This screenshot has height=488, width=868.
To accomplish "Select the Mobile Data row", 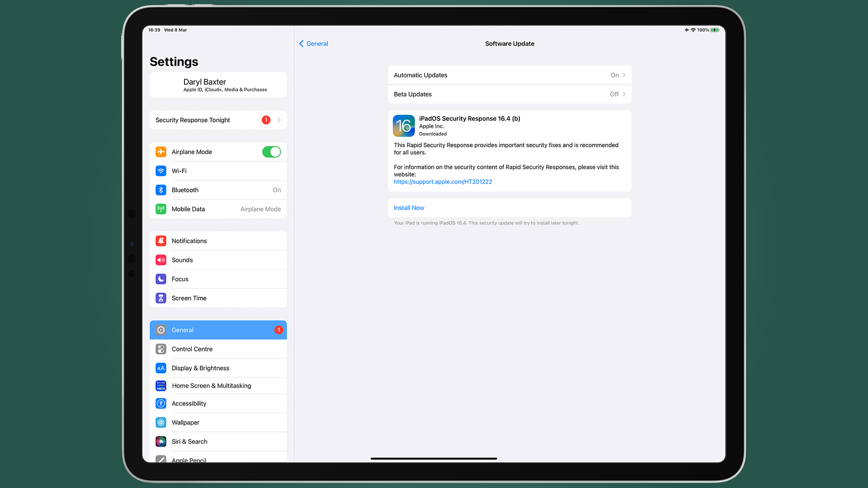I will (x=218, y=209).
